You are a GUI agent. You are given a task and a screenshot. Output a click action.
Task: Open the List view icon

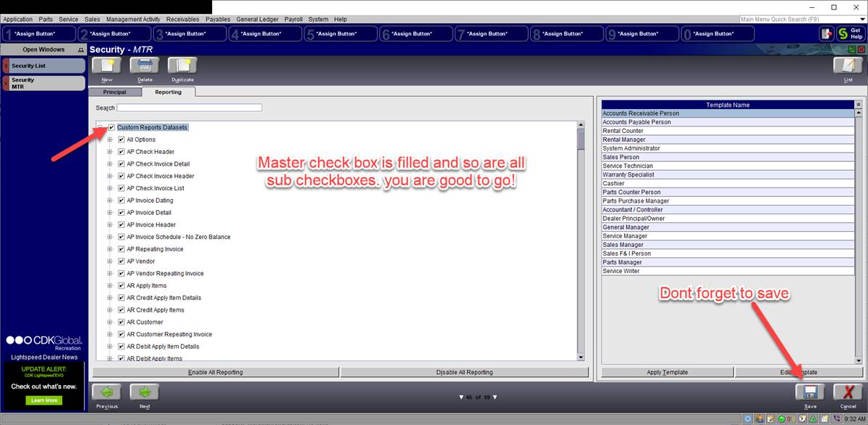848,66
